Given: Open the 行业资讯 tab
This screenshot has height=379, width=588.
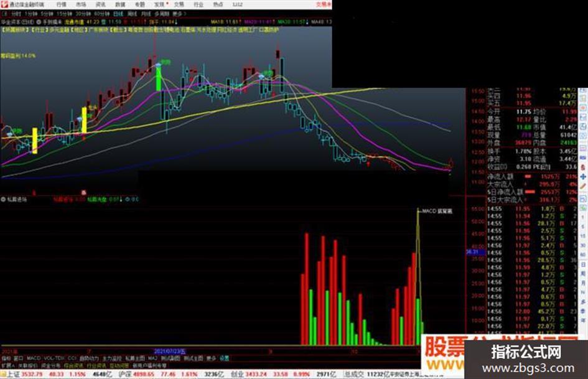Looking at the screenshot, I should click(x=96, y=365).
